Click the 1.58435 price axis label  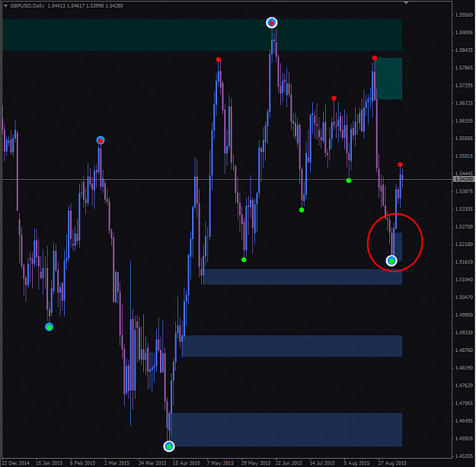click(464, 50)
